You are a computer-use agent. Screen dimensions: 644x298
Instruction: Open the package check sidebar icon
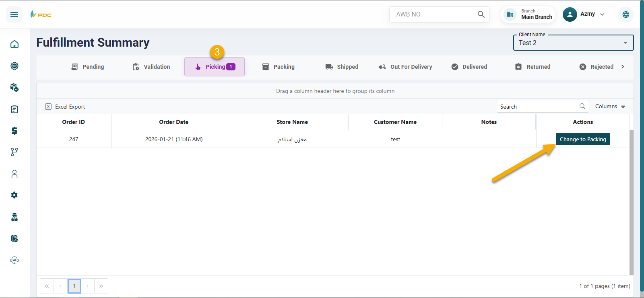point(14,87)
